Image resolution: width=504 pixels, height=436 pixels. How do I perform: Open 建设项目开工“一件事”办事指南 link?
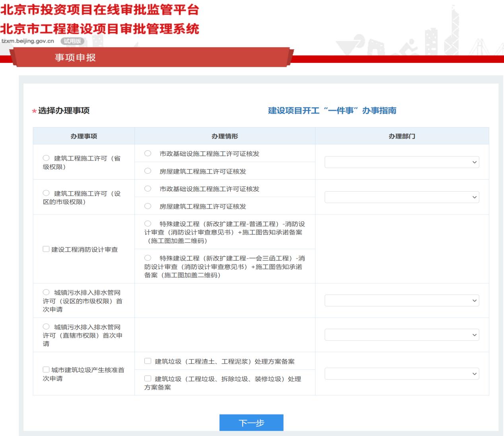[332, 110]
